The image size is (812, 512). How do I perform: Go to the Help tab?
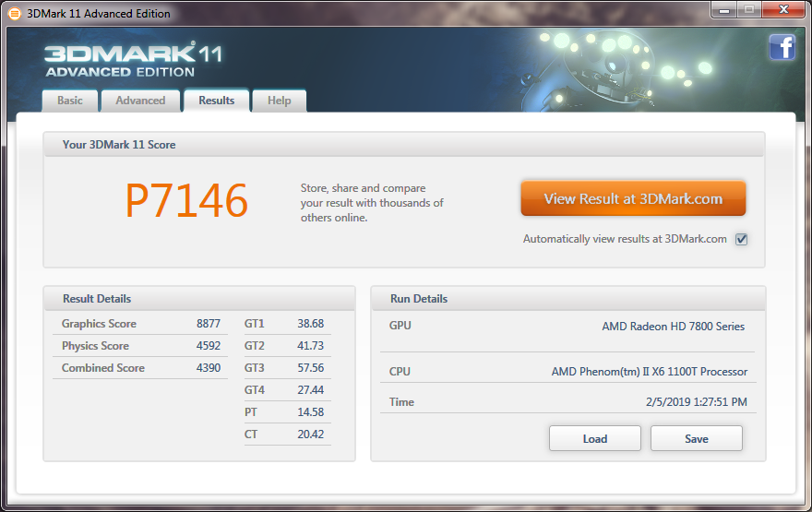click(279, 101)
